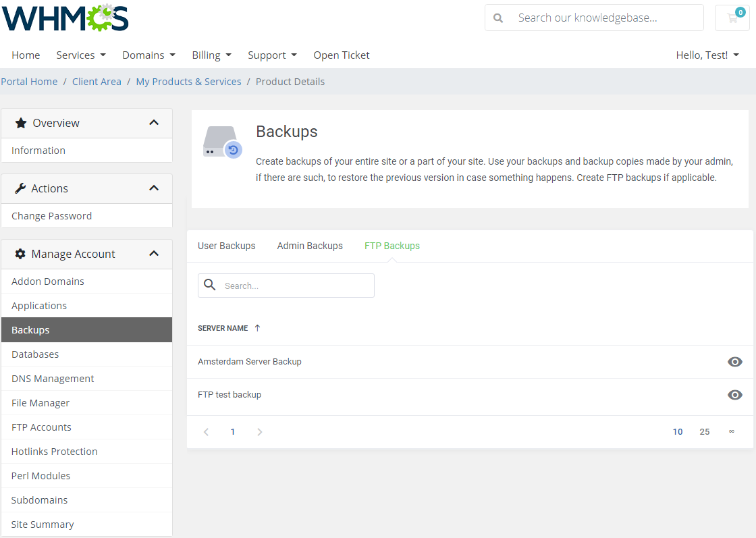Click the Actions wrench icon
756x538 pixels.
click(20, 188)
